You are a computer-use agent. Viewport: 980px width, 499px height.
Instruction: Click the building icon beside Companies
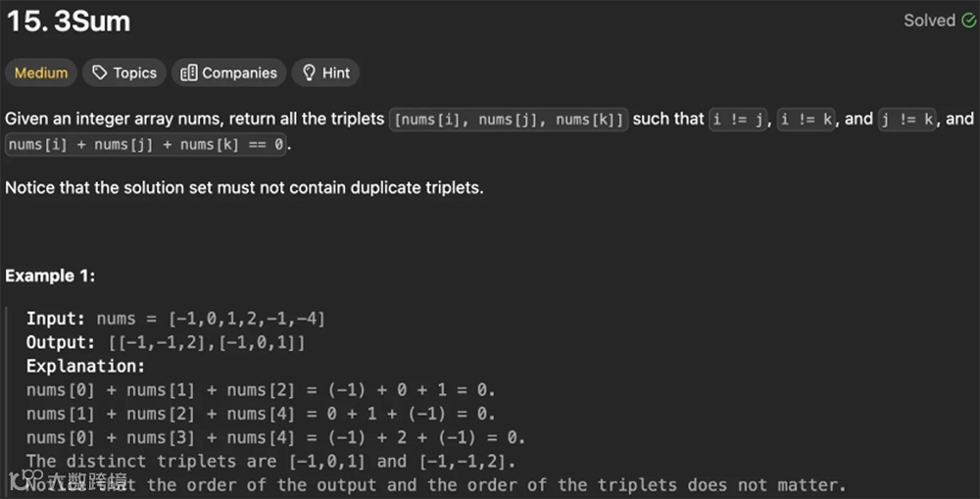[x=189, y=74]
